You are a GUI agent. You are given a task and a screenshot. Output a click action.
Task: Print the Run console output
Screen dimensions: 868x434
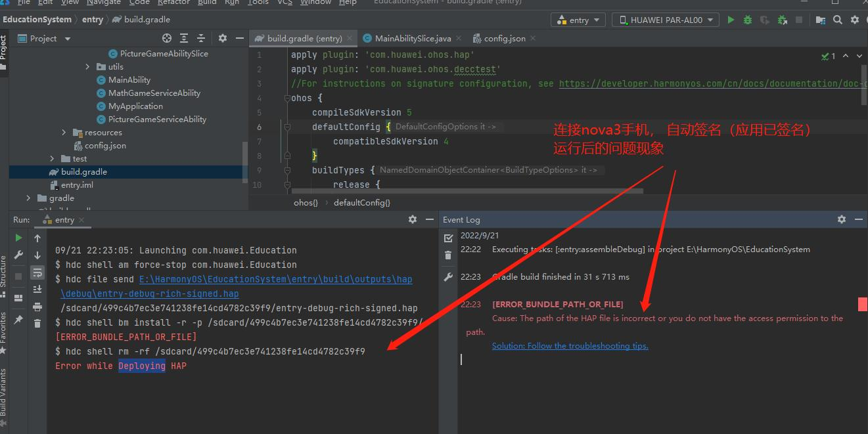[37, 307]
